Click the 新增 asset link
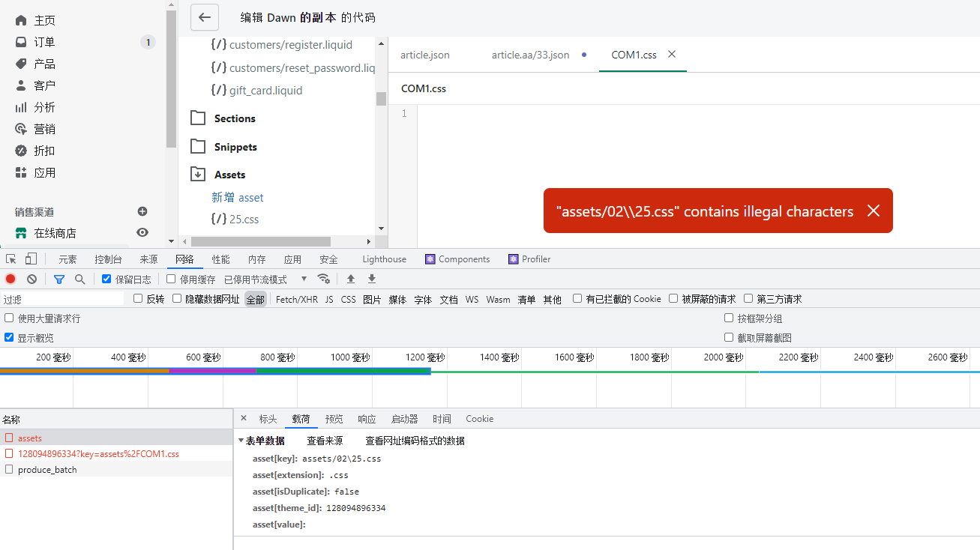 click(238, 198)
